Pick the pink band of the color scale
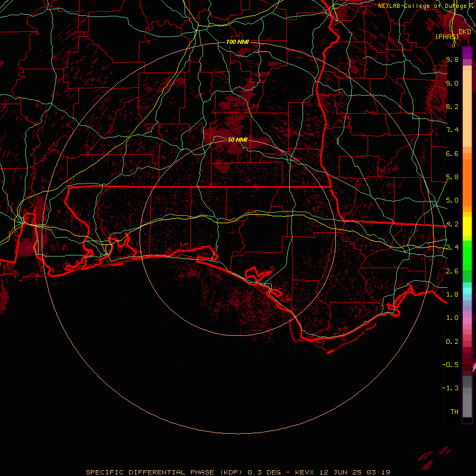The image size is (476, 476). click(467, 321)
